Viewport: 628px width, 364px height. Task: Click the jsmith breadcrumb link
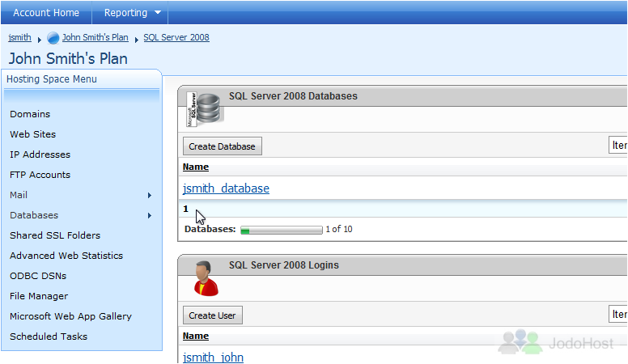19,37
